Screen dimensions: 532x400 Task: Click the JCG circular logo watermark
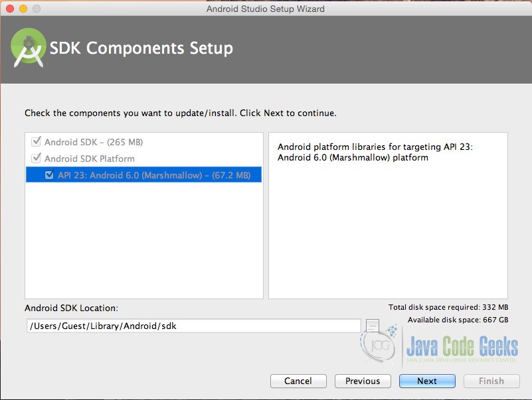[x=379, y=345]
